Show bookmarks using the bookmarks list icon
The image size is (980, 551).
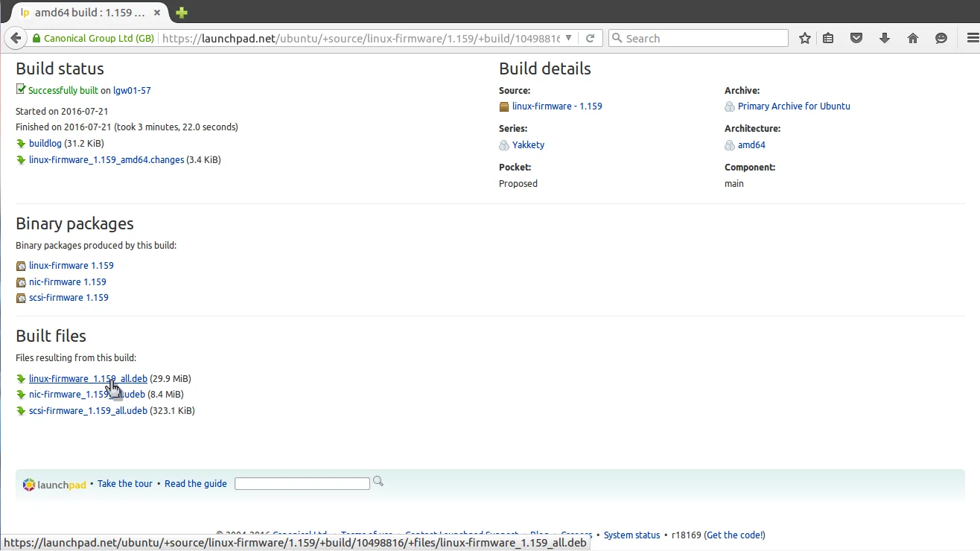point(828,38)
